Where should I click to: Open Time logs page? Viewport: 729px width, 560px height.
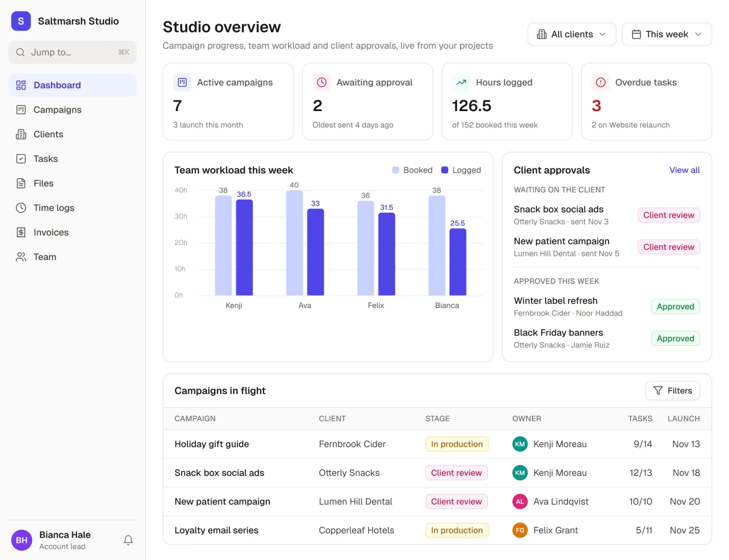(x=72, y=208)
